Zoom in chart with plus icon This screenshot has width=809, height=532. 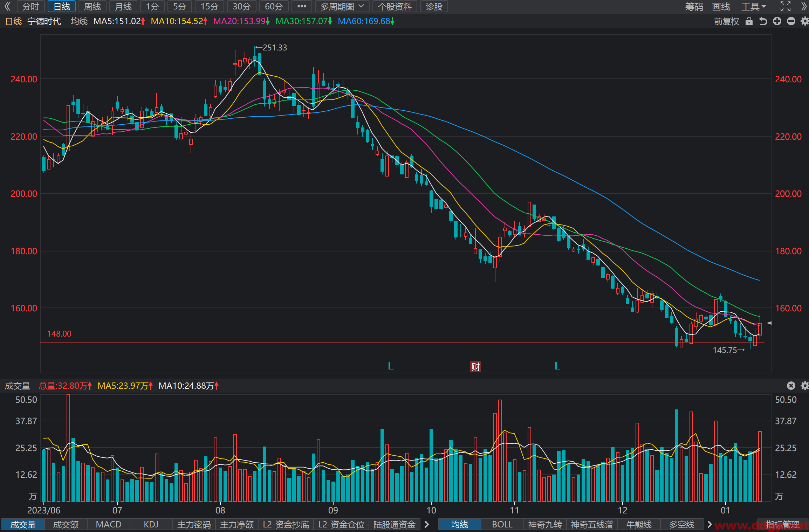777,21
